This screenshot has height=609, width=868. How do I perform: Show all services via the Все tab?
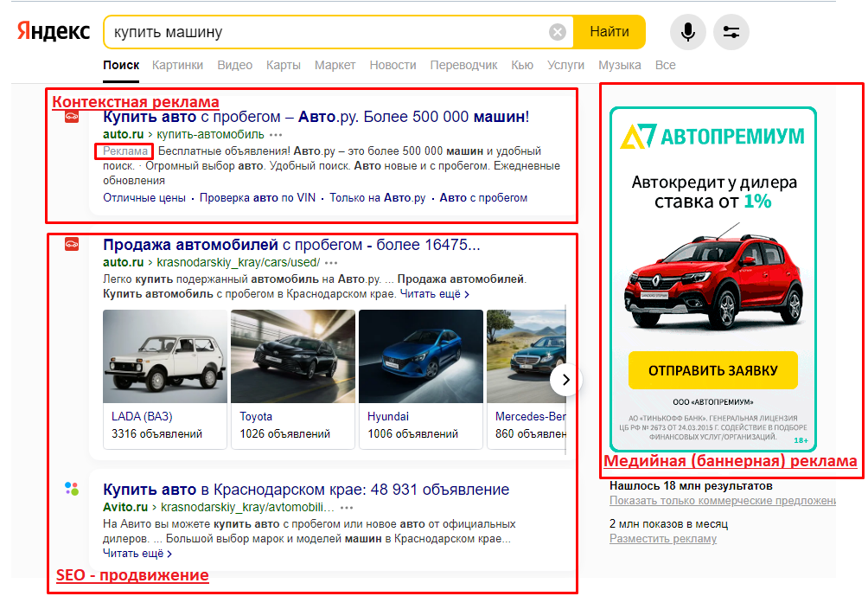tap(666, 66)
